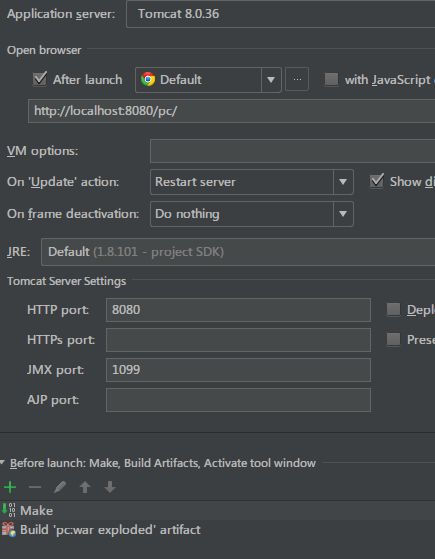Click the empty HTTPs port field

(238, 340)
